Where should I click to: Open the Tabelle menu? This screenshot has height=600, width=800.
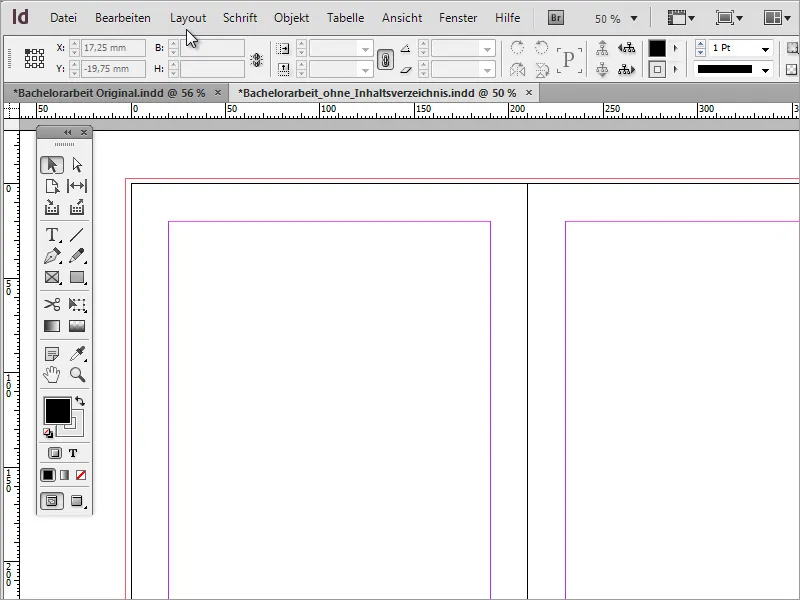[x=345, y=18]
